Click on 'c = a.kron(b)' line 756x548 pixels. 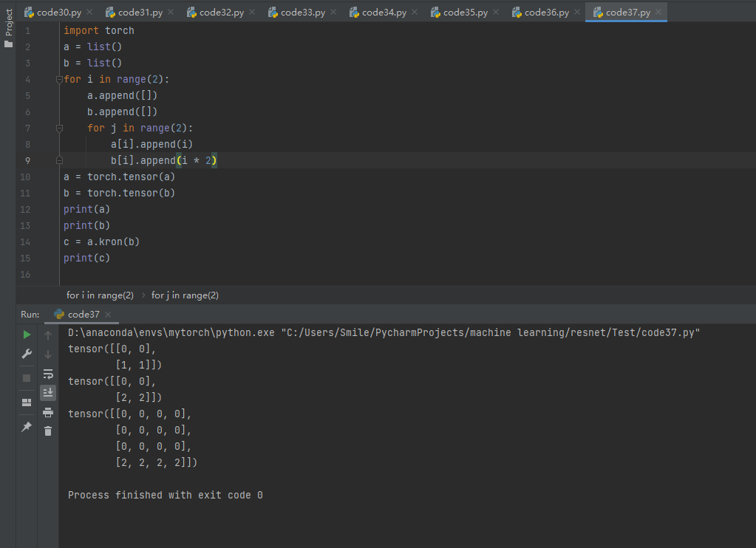click(x=101, y=242)
